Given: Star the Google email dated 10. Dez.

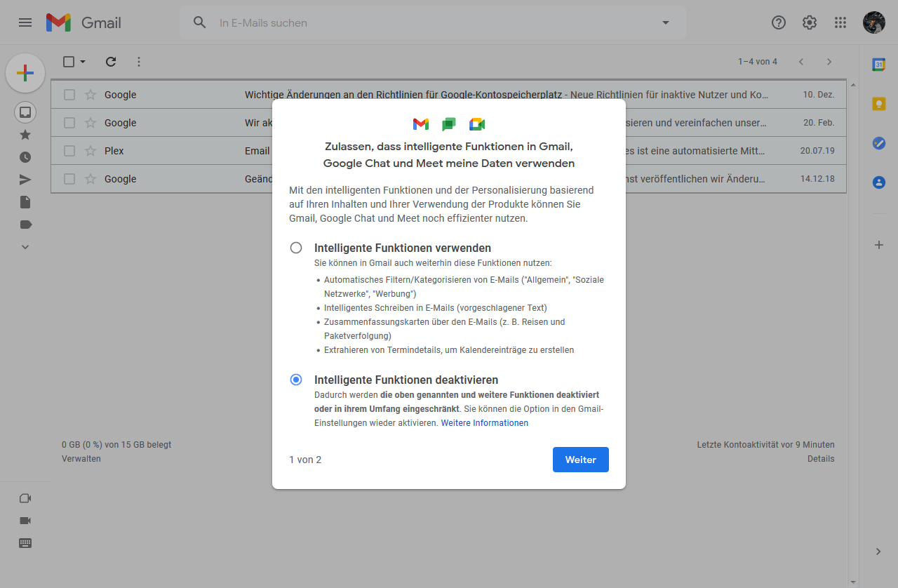Looking at the screenshot, I should pos(91,95).
